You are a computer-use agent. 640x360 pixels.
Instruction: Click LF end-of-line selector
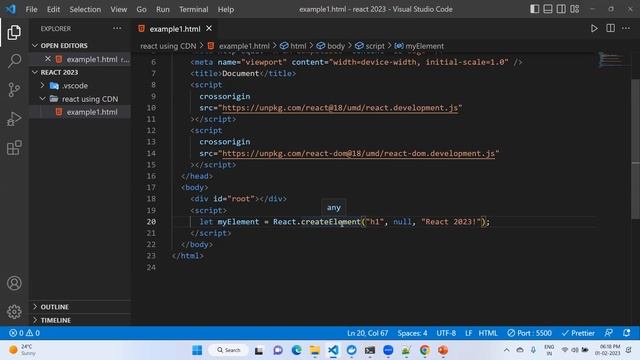coord(469,333)
